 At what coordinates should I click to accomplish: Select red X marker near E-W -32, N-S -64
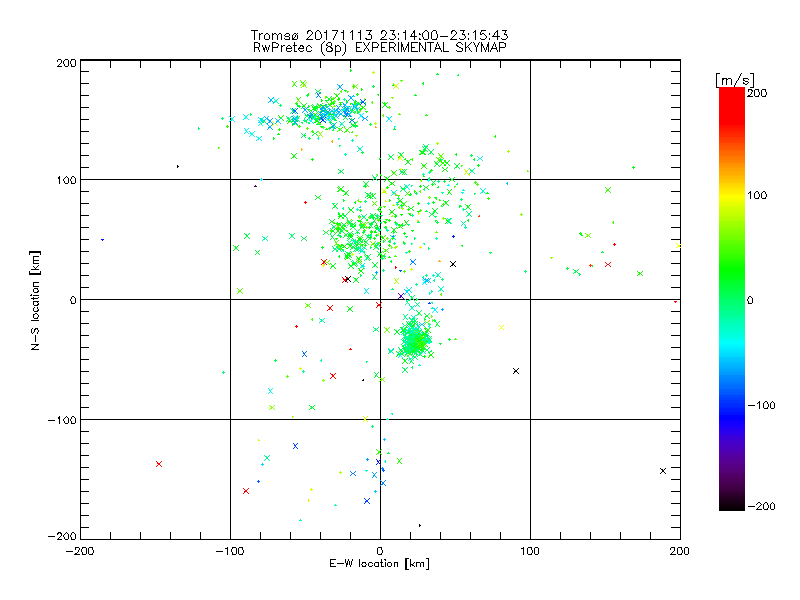click(x=333, y=376)
